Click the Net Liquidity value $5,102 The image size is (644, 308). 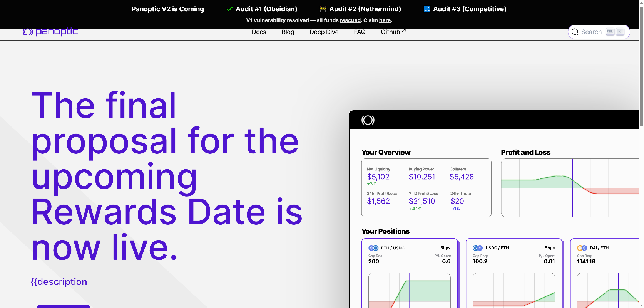tap(378, 177)
